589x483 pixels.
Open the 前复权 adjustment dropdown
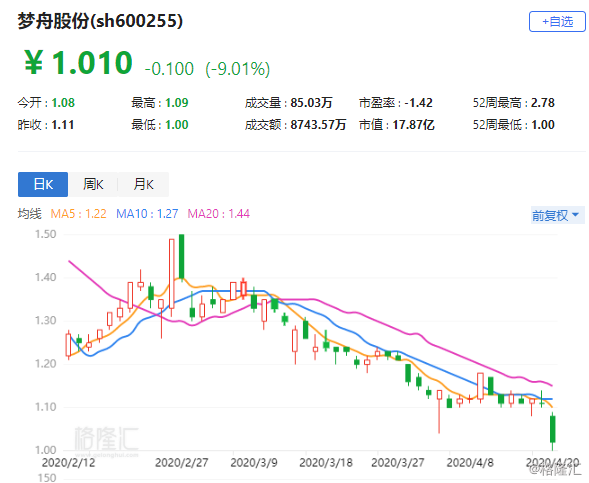click(557, 215)
